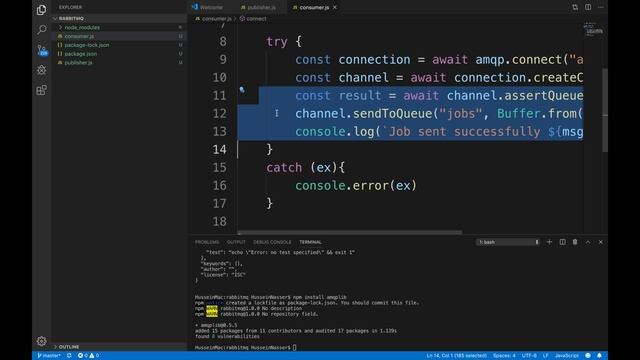Click the master branch status item
640x360 pixels.
click(49, 356)
